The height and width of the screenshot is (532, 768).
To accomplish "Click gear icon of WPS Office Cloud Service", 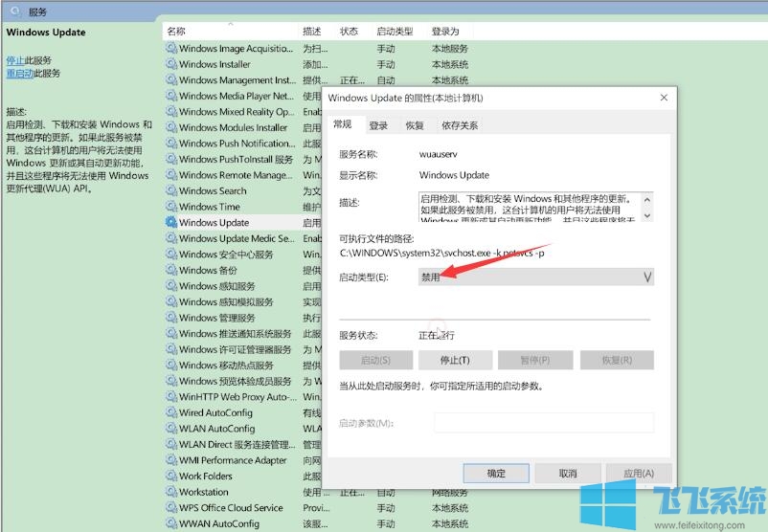I will 171,507.
